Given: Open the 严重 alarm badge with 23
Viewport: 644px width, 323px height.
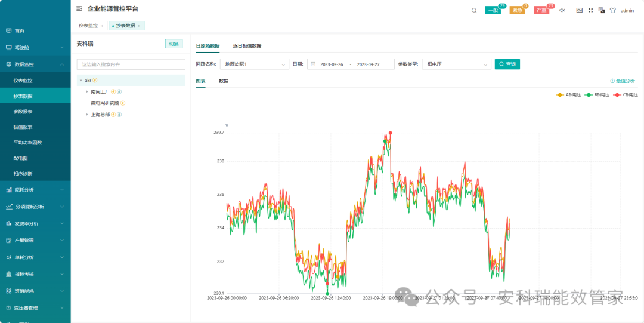Looking at the screenshot, I should (541, 10).
